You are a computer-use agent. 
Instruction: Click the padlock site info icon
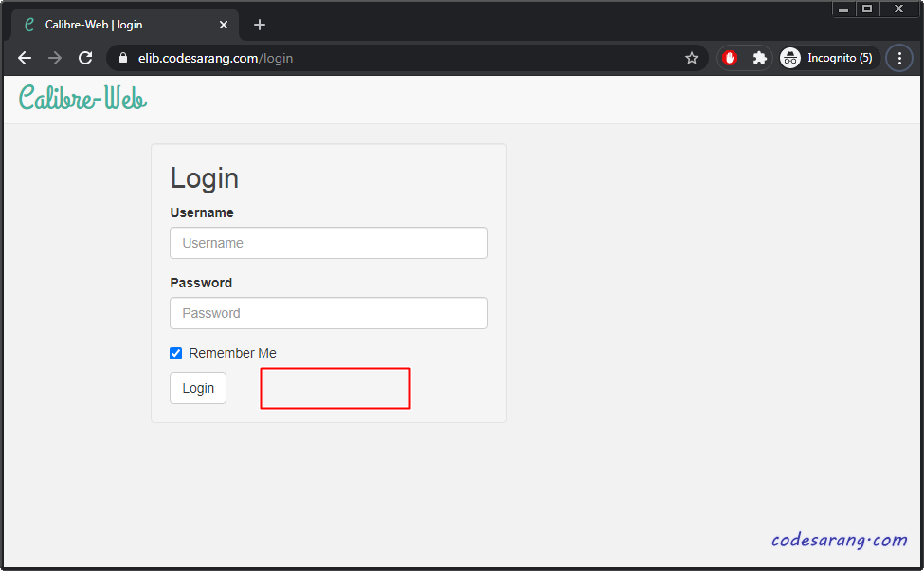[123, 58]
